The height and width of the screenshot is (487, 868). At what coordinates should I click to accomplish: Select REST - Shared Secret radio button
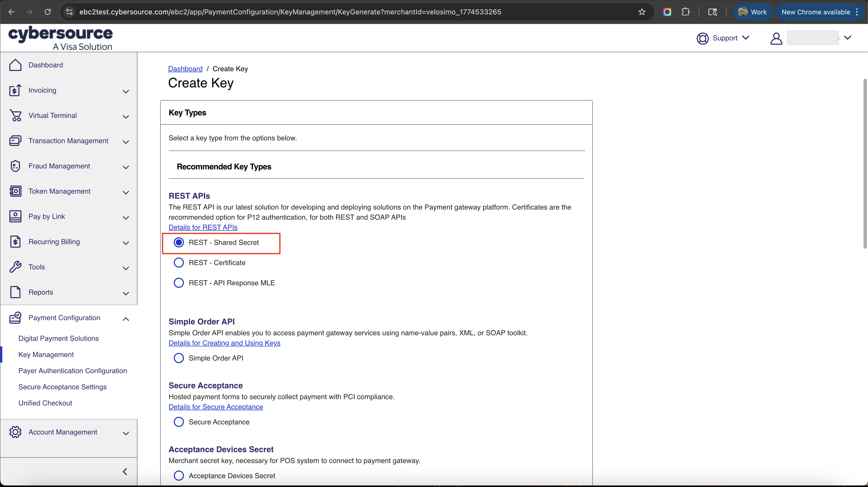pos(179,242)
